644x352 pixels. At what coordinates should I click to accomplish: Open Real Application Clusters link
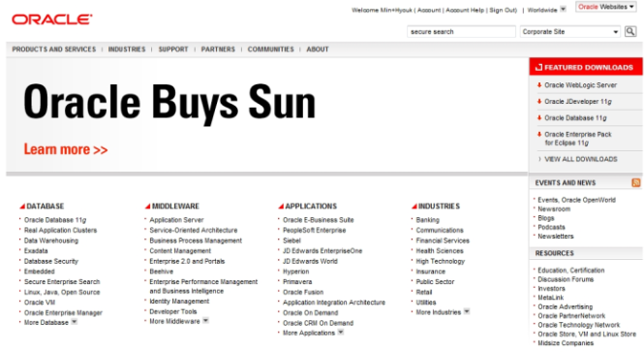(x=60, y=230)
